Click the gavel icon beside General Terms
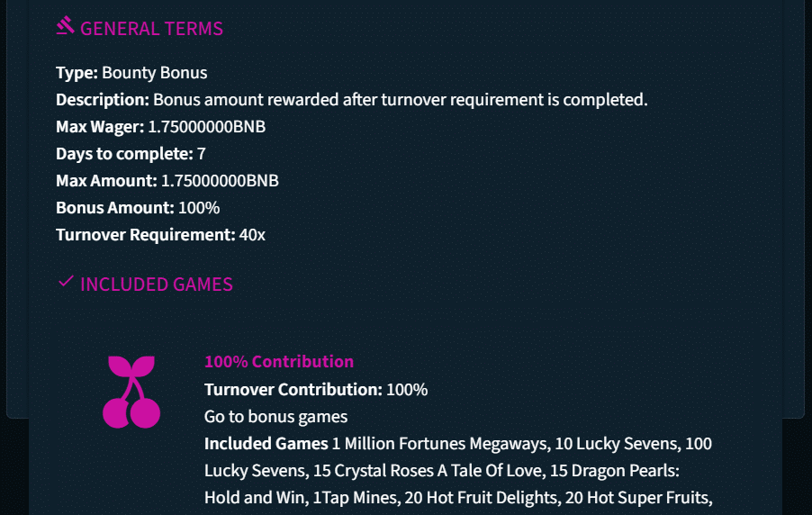Screen dimensions: 812x515 tap(65, 26)
